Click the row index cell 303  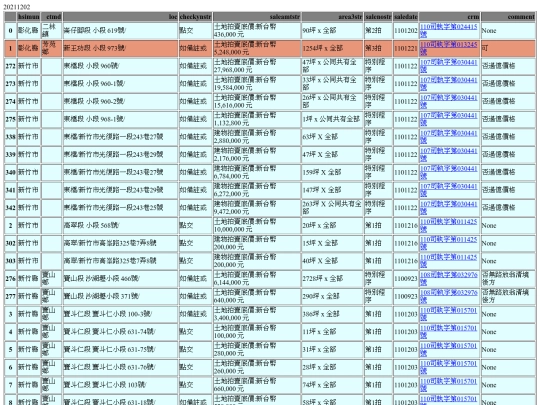[10, 261]
